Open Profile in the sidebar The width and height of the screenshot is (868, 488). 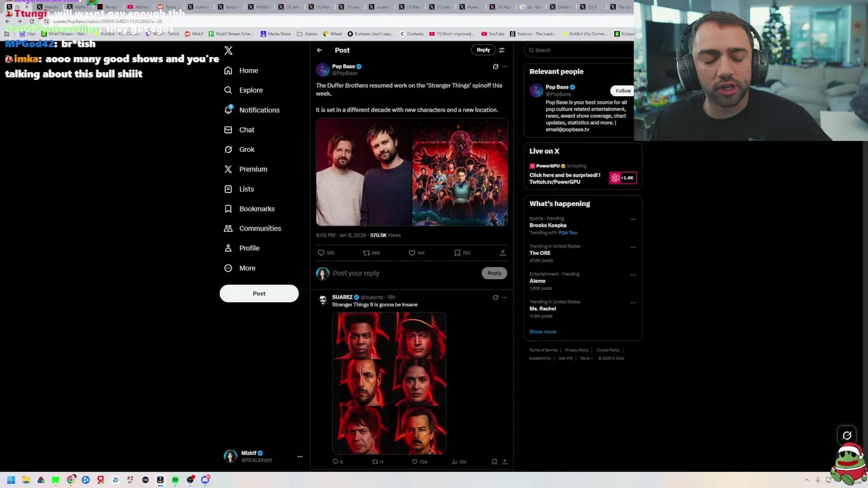242,248
